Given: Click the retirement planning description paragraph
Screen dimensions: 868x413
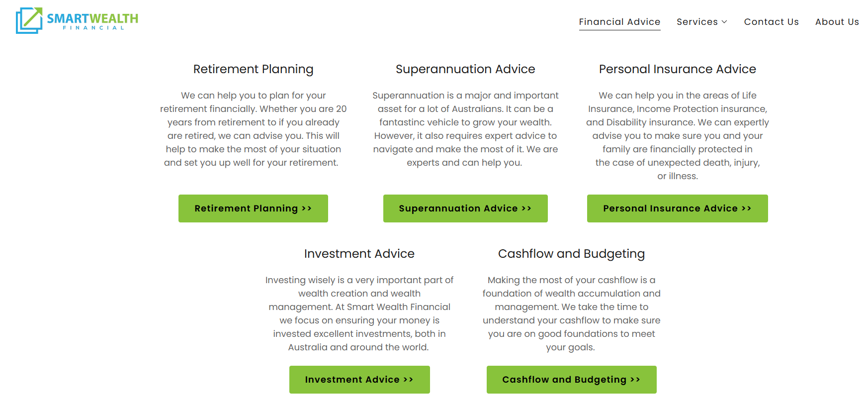Looking at the screenshot, I should pyautogui.click(x=254, y=129).
